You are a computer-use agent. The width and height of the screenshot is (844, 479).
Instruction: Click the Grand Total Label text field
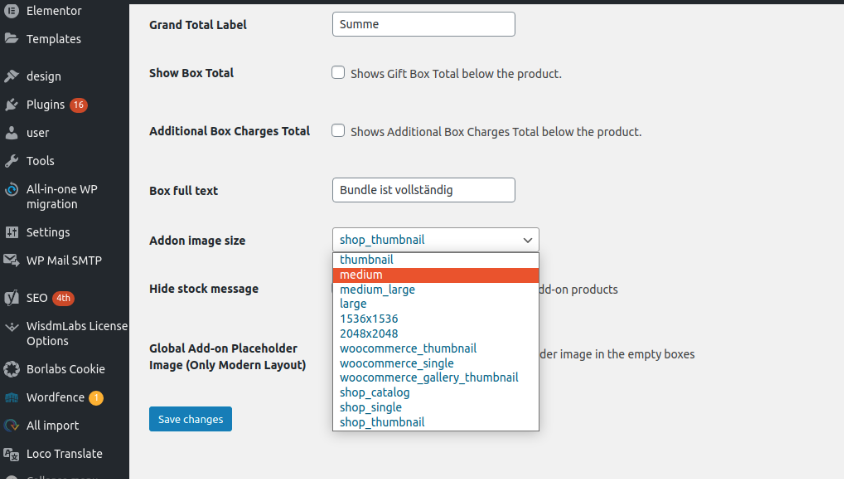pos(423,24)
